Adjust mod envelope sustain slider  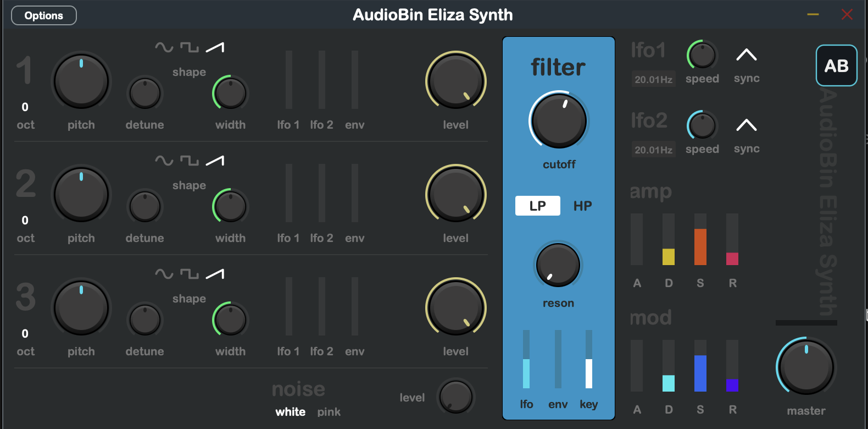pyautogui.click(x=700, y=366)
